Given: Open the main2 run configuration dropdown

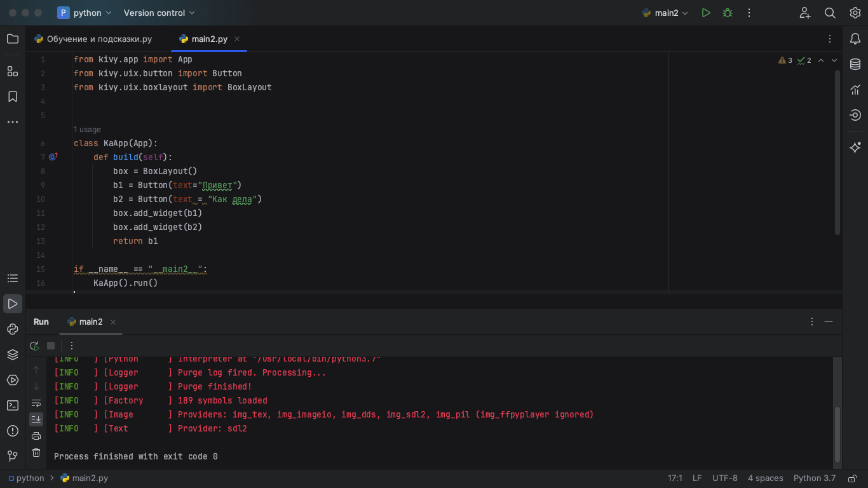Looking at the screenshot, I should (665, 13).
